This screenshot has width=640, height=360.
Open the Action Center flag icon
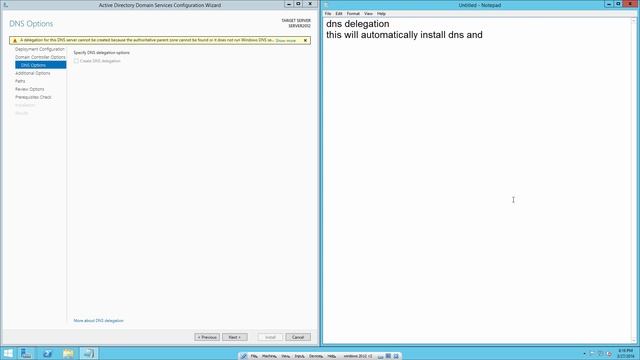point(592,353)
